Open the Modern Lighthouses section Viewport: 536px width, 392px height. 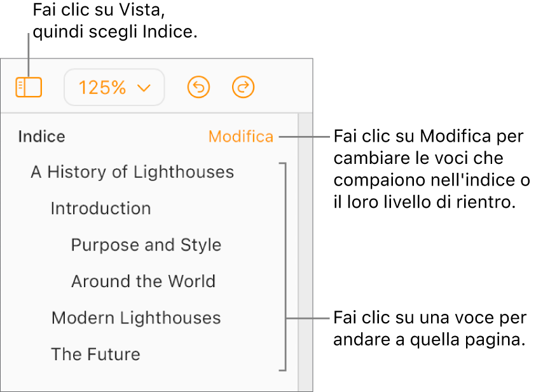coord(136,318)
